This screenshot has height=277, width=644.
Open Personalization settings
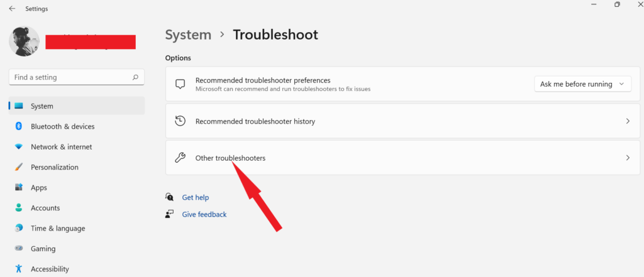76,167
